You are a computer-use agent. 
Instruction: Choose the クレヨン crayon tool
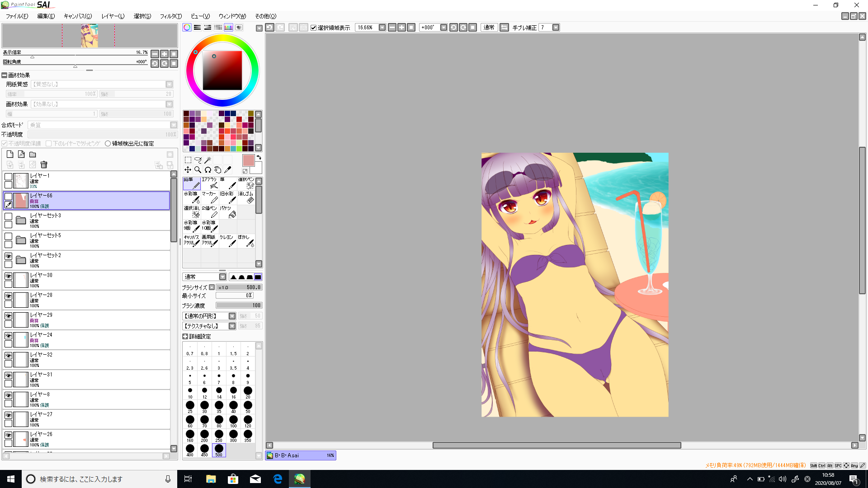[x=228, y=241]
